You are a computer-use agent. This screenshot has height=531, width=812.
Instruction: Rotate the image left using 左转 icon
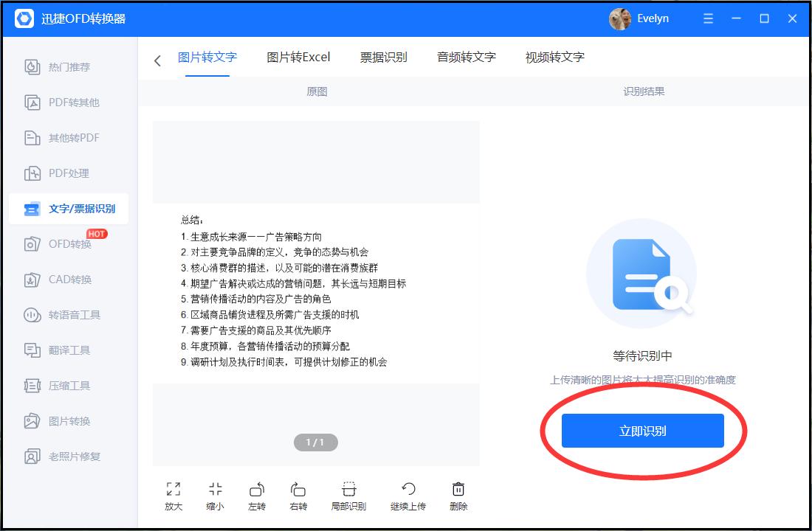[x=256, y=494]
